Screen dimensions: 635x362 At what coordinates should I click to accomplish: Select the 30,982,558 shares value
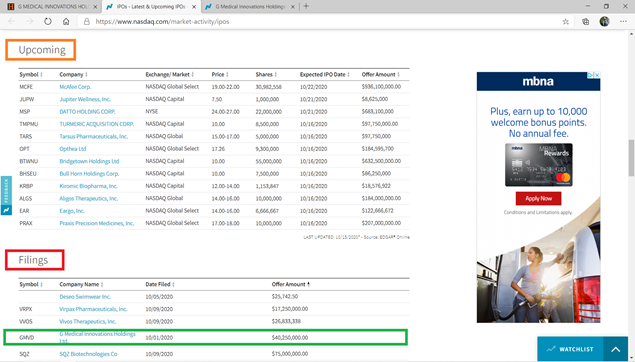tap(268, 87)
